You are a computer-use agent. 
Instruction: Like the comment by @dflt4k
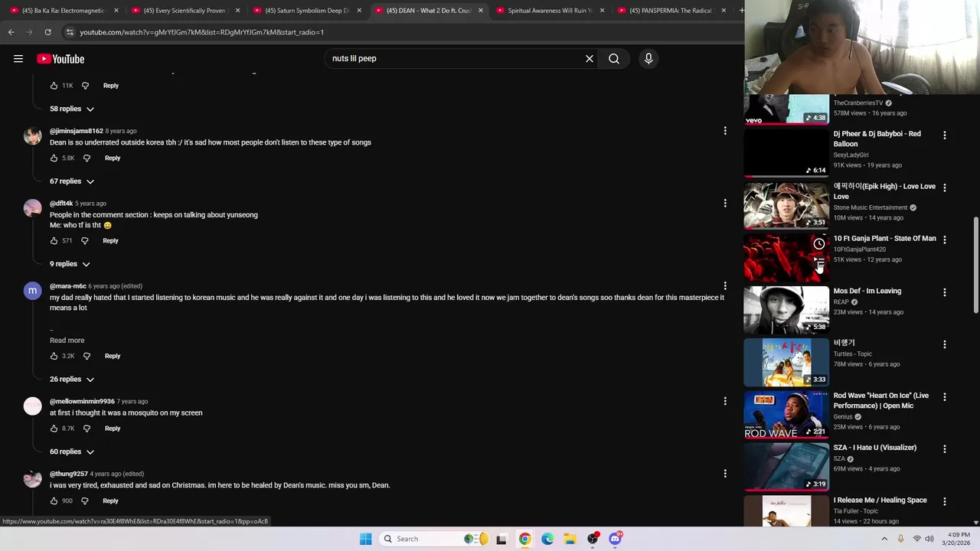[54, 240]
